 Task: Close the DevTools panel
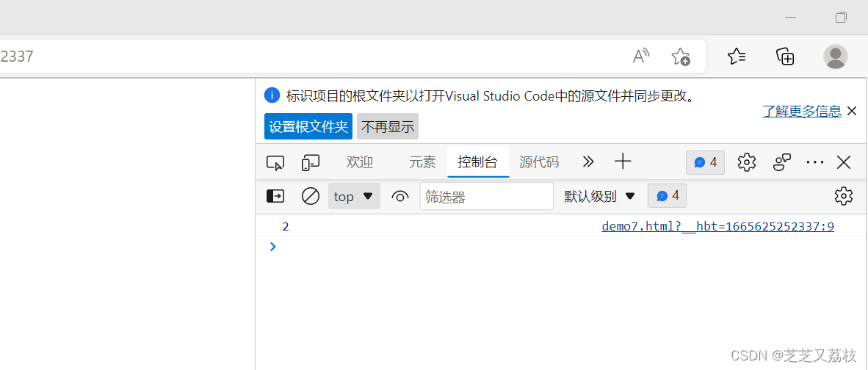pyautogui.click(x=844, y=162)
